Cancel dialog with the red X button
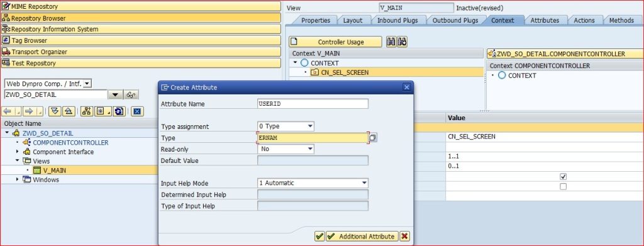 tap(404, 236)
